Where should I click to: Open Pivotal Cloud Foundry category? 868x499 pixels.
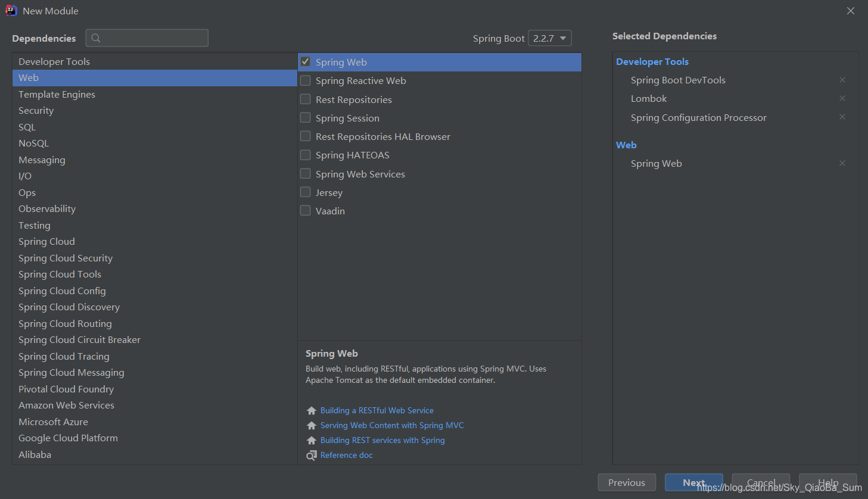tap(154, 389)
